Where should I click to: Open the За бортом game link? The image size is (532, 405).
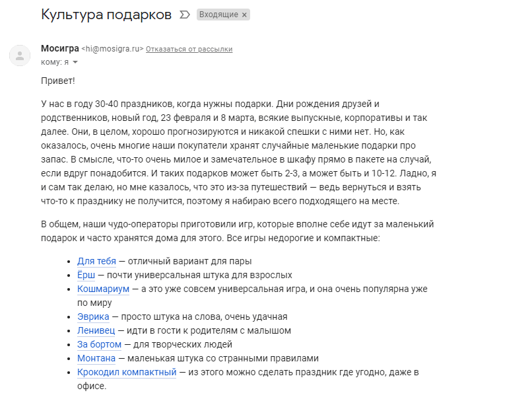tap(100, 345)
